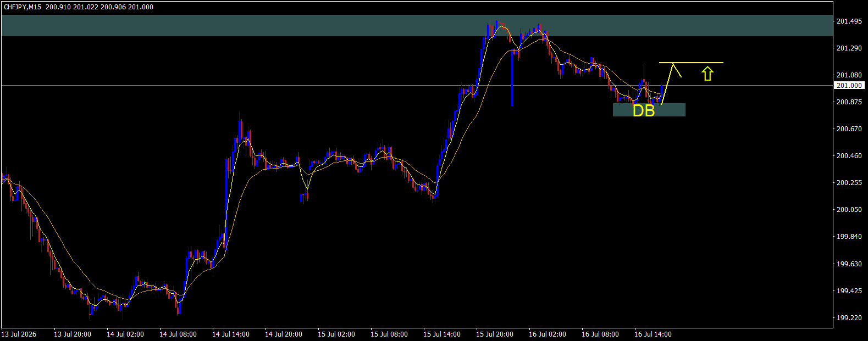Click the 14 Jul 02:00 time label

(125, 334)
